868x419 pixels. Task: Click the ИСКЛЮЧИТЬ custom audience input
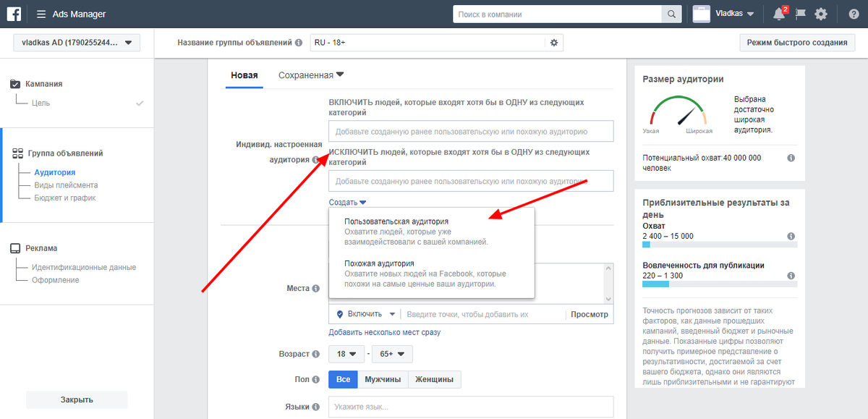[471, 181]
